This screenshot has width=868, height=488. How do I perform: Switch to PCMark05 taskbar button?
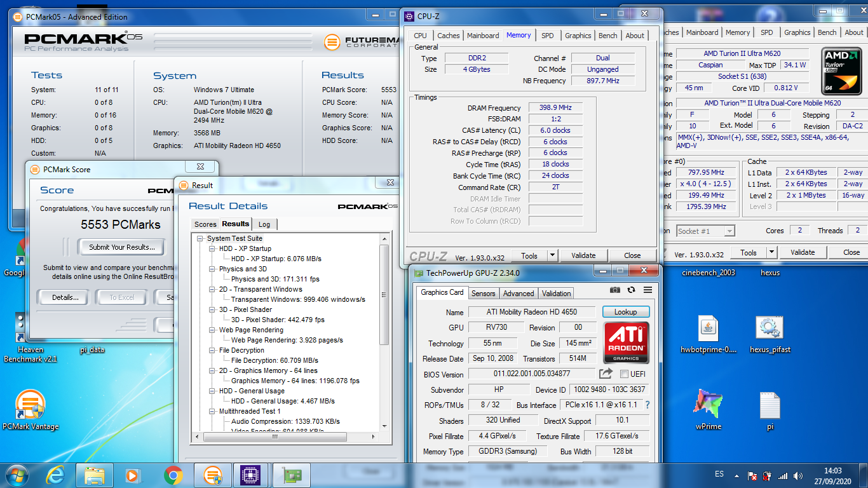[212, 475]
